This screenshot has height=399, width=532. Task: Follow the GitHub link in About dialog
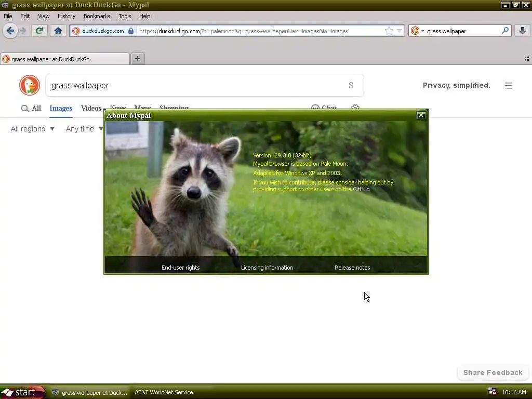[x=361, y=189]
